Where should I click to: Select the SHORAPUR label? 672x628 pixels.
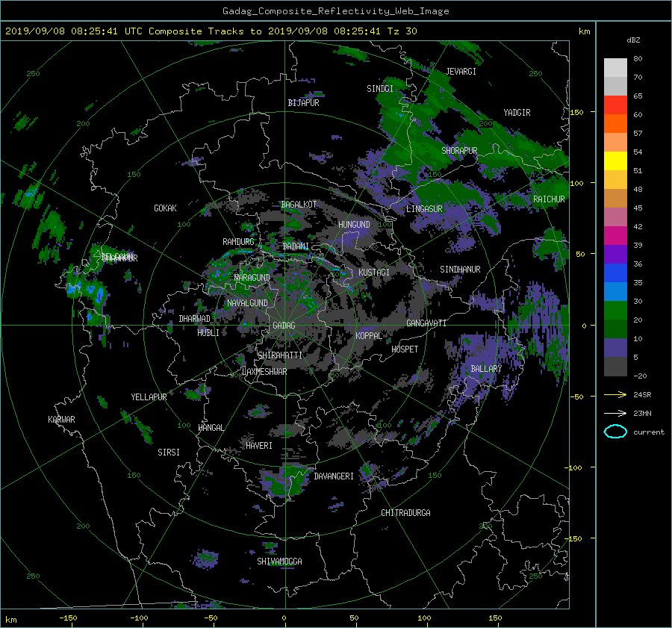pos(459,151)
